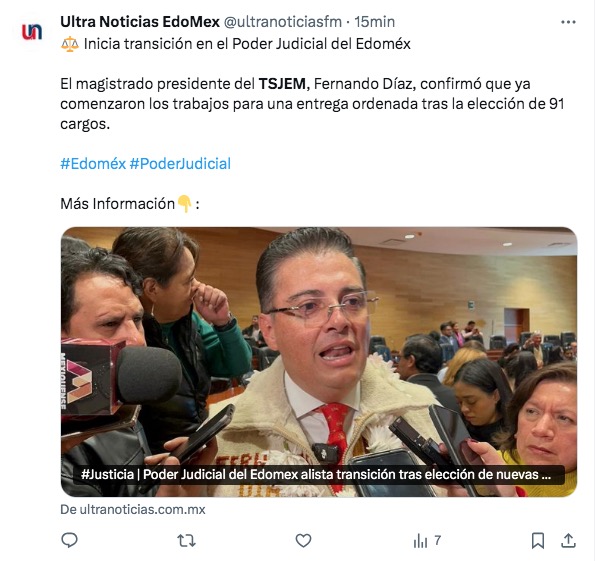The width and height of the screenshot is (598, 561).
Task: Share the tweet using the upload icon
Action: click(568, 540)
